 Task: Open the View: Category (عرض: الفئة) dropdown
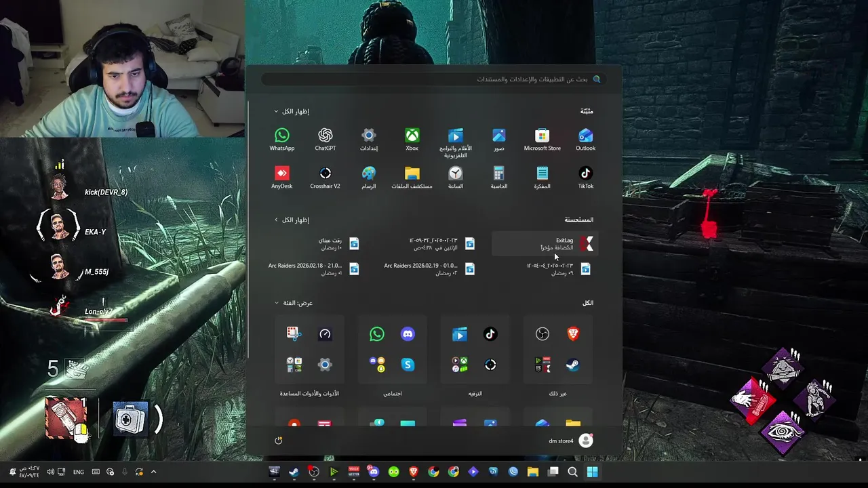(294, 303)
